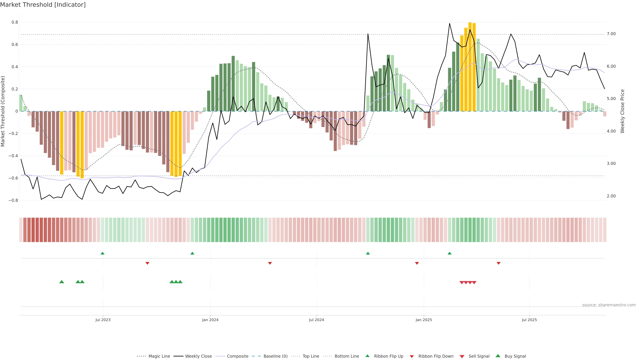644x362 pixels.
Task: Click the red ribbon flip-down marker after Jul 2023
Action: point(148,263)
